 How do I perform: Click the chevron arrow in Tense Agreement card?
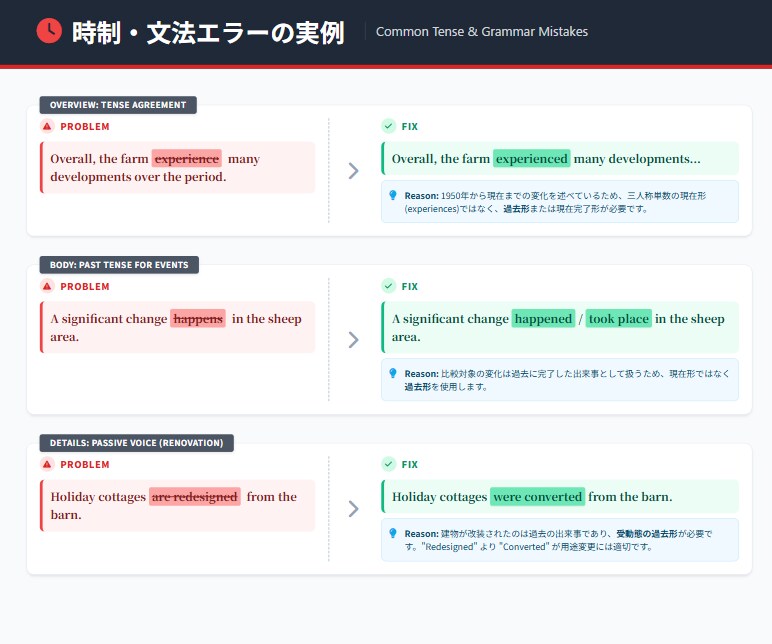(354, 171)
